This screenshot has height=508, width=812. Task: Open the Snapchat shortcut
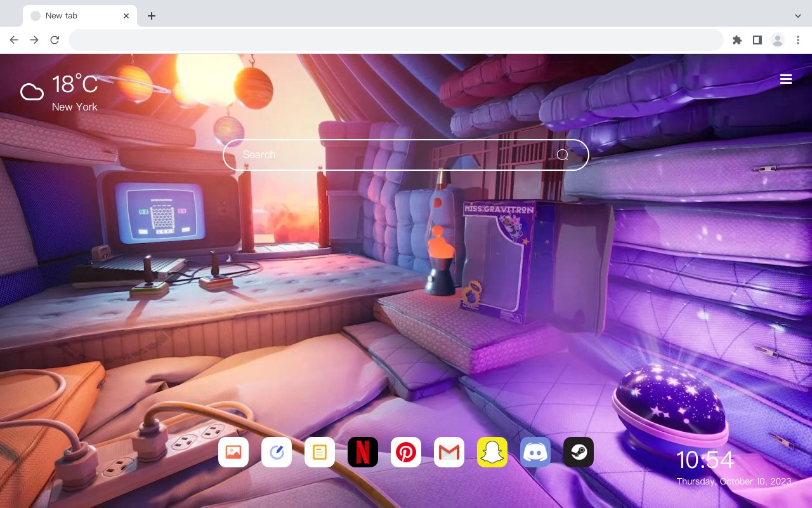point(492,452)
